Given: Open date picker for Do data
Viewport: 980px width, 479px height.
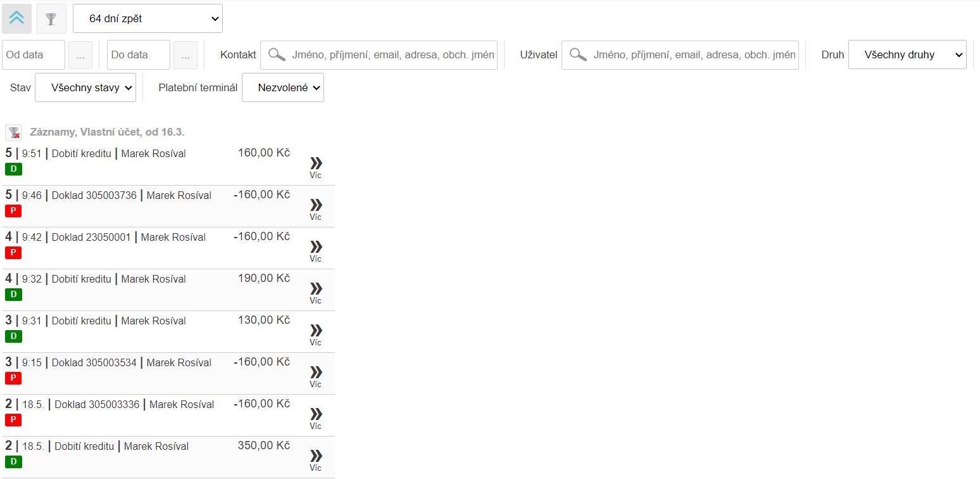Looking at the screenshot, I should coord(185,55).
